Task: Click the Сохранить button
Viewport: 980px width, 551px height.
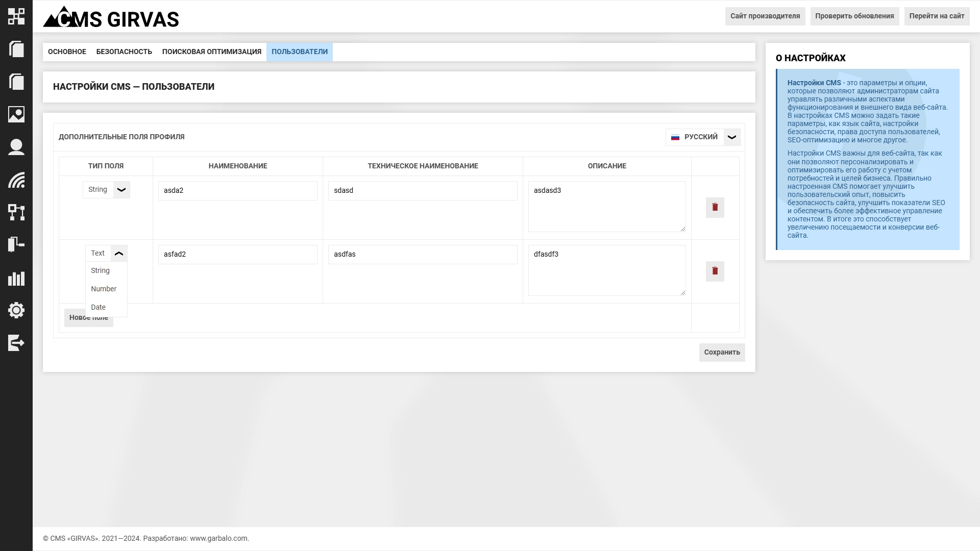Action: 722,353
